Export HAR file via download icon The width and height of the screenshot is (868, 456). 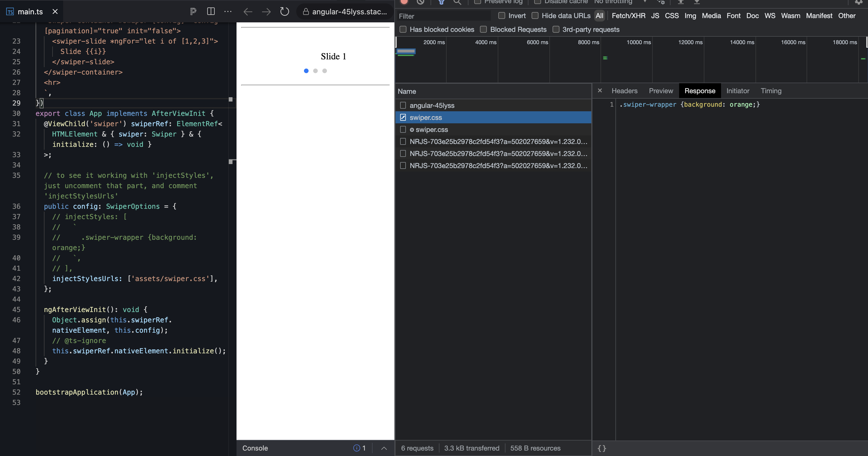point(696,2)
